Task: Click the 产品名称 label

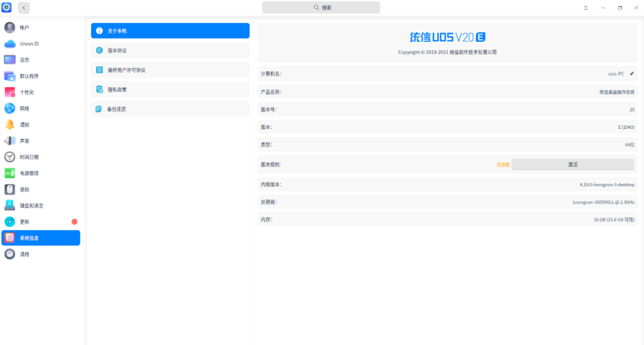Action: coord(271,92)
